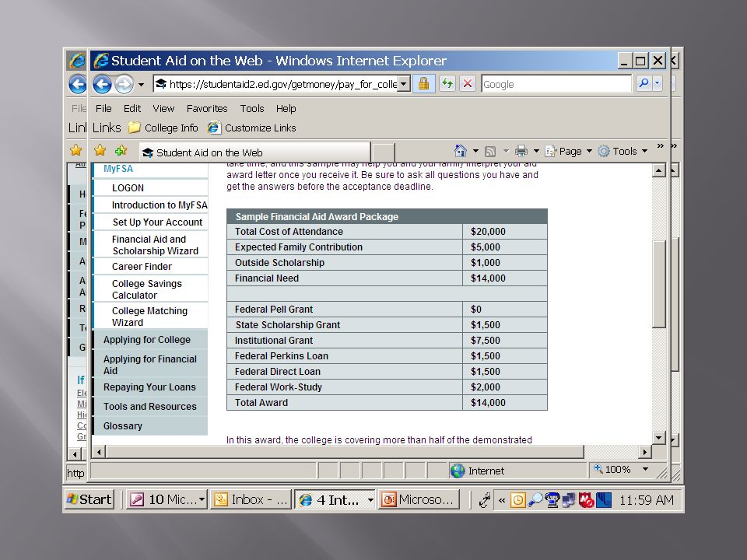
Task: Click the zoom level magnifier in status bar
Action: (598, 469)
